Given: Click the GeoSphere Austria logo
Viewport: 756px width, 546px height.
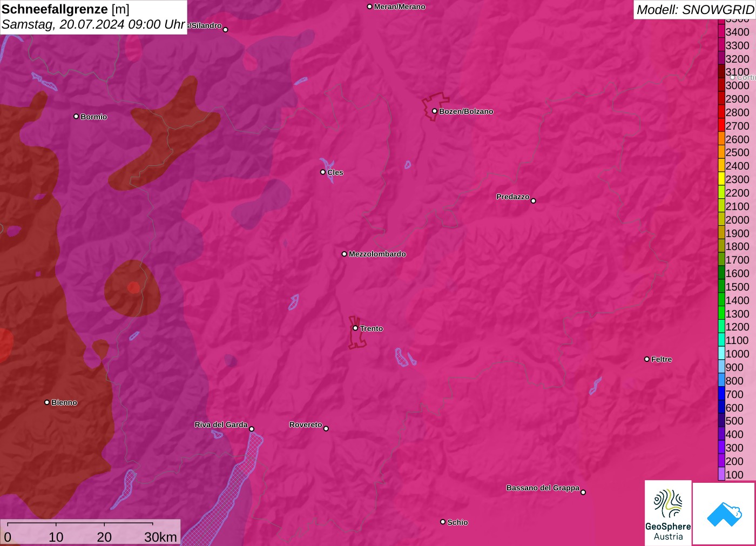Looking at the screenshot, I should [668, 513].
